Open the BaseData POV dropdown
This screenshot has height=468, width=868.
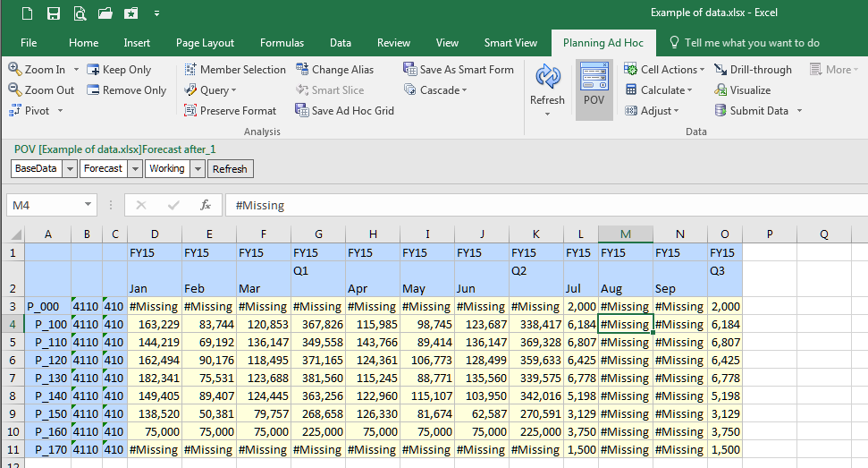coord(70,168)
